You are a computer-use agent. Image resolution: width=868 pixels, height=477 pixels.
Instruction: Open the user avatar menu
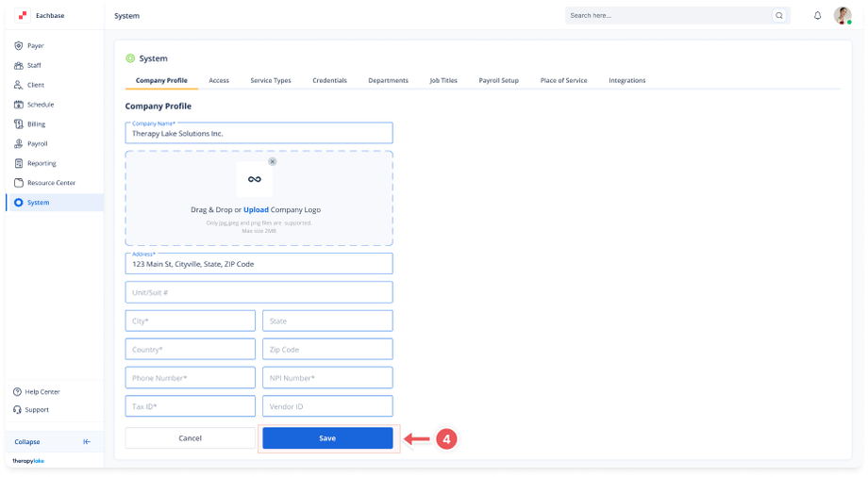pyautogui.click(x=843, y=15)
